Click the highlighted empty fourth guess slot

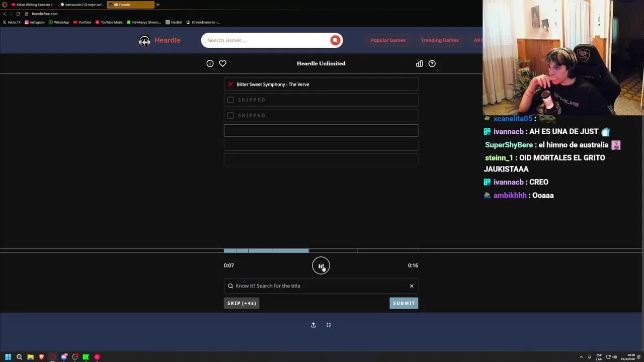[x=321, y=131]
